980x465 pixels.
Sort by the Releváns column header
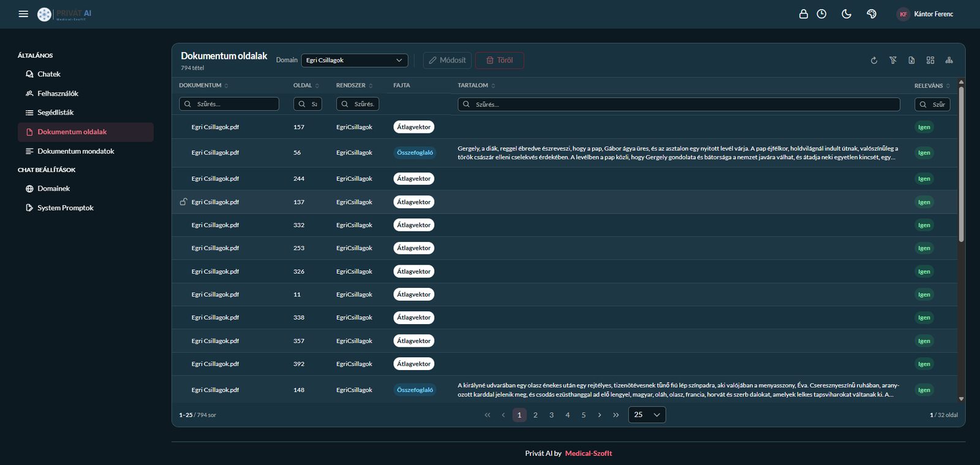click(x=932, y=86)
